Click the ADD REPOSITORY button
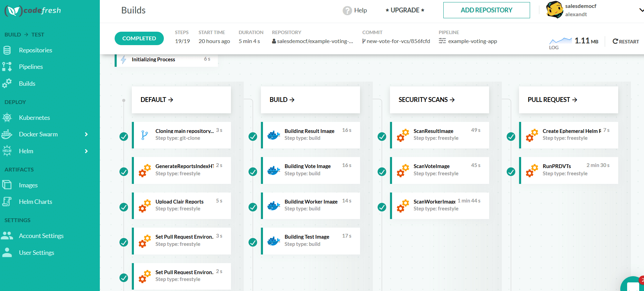This screenshot has width=644, height=291. click(486, 10)
